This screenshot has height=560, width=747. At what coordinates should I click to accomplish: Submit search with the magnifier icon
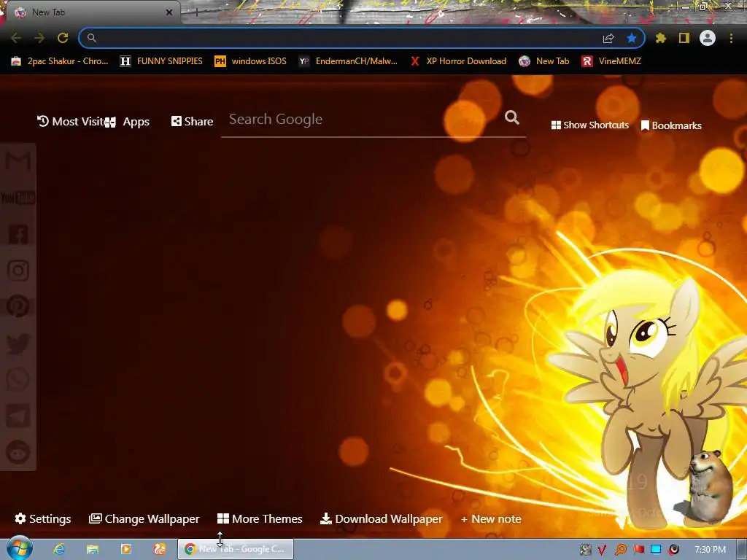pyautogui.click(x=512, y=117)
